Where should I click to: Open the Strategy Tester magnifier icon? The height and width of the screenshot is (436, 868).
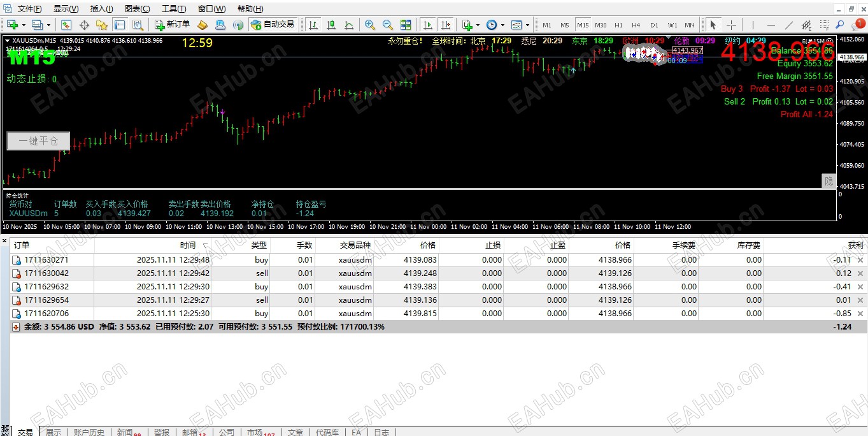[138, 25]
